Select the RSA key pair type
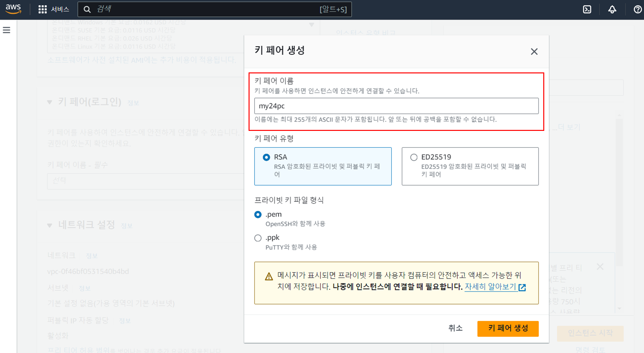644x353 pixels. (x=266, y=158)
